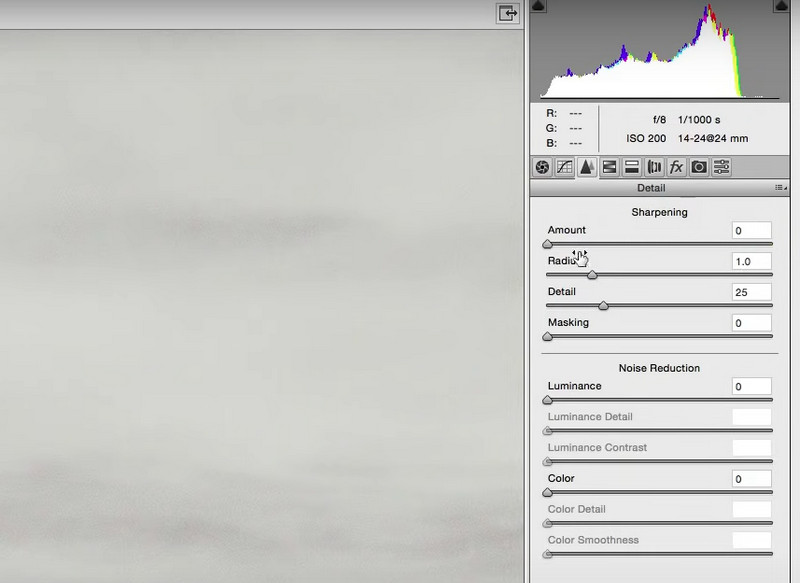Click the Sharpening Detail slider handle

603,306
